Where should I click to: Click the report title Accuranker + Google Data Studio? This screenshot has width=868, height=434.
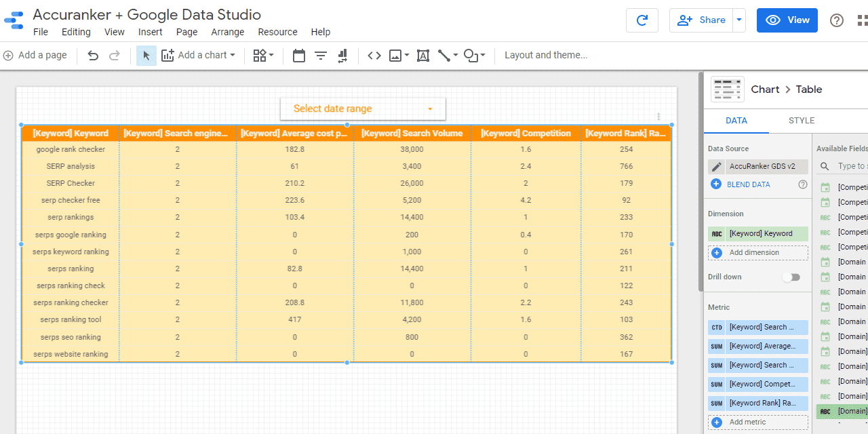point(147,14)
